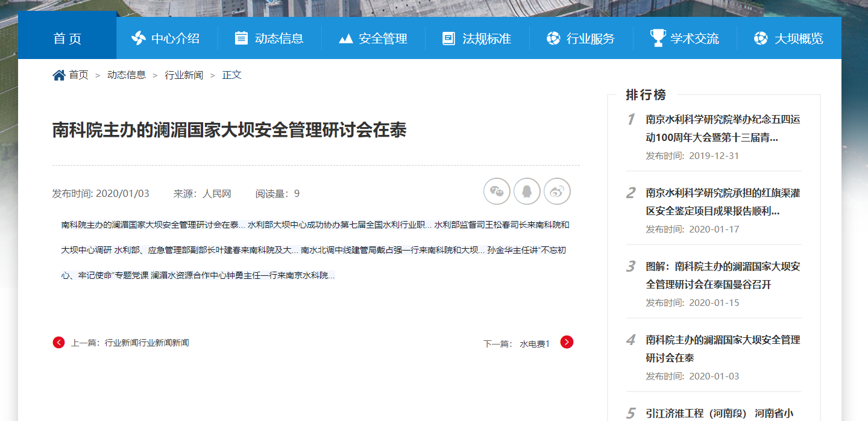Open previous article 行业新闻行业新闻新闻

click(x=147, y=343)
